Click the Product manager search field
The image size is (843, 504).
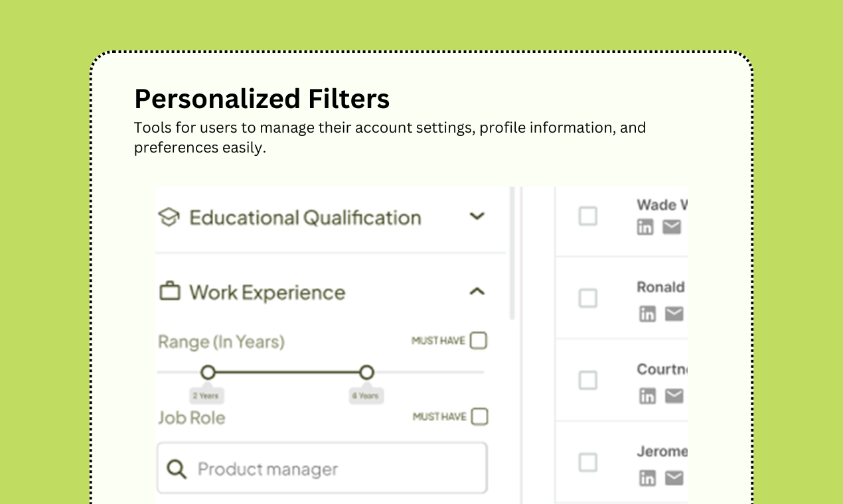(322, 469)
